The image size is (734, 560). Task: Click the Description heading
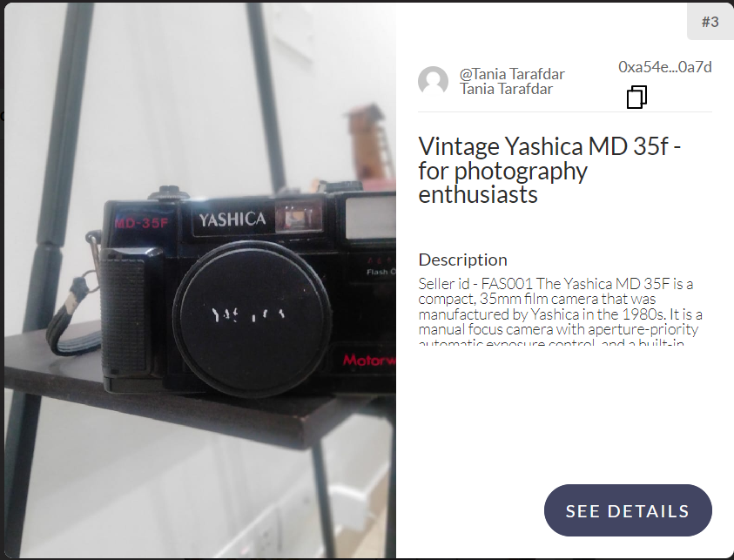coord(462,260)
